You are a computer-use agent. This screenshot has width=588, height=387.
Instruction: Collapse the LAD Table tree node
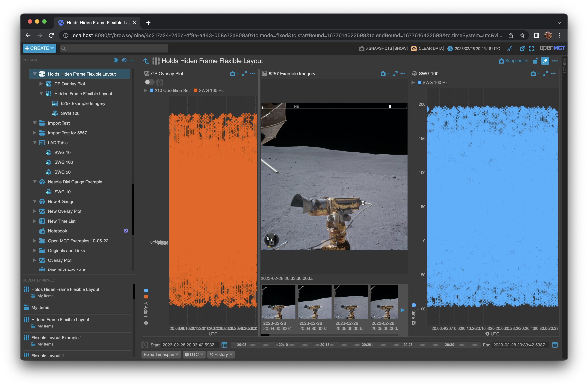(x=35, y=143)
